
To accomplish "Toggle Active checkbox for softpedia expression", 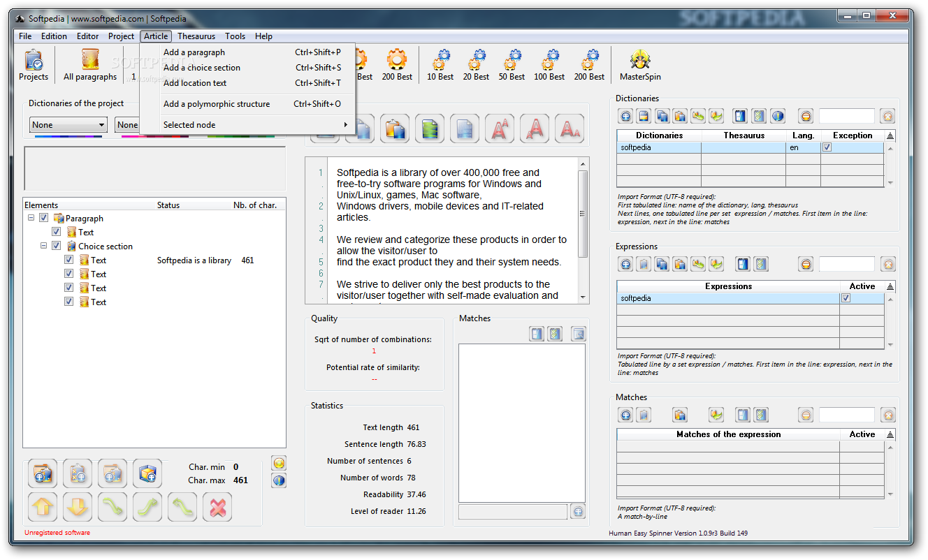I will pos(846,298).
